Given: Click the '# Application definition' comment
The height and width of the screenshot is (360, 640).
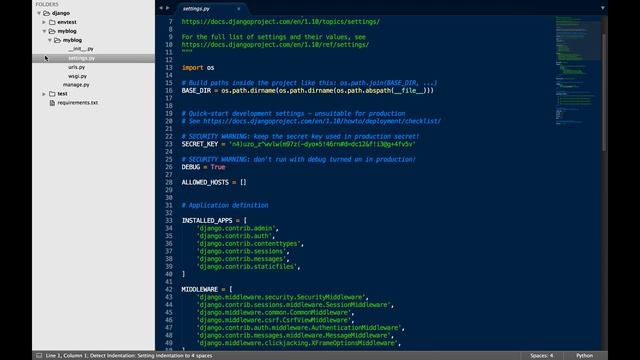Looking at the screenshot, I should click(x=225, y=205).
